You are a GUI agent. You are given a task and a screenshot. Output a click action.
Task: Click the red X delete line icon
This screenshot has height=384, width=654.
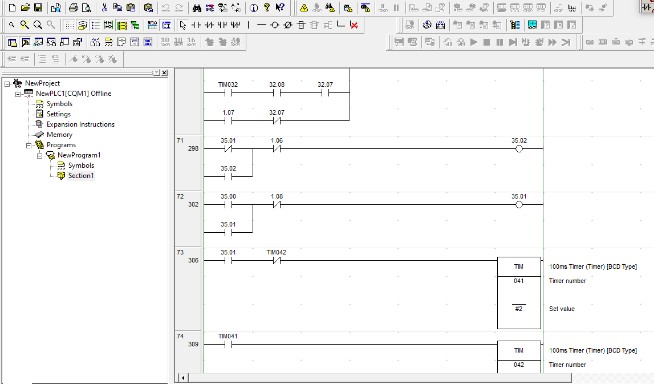[x=354, y=25]
